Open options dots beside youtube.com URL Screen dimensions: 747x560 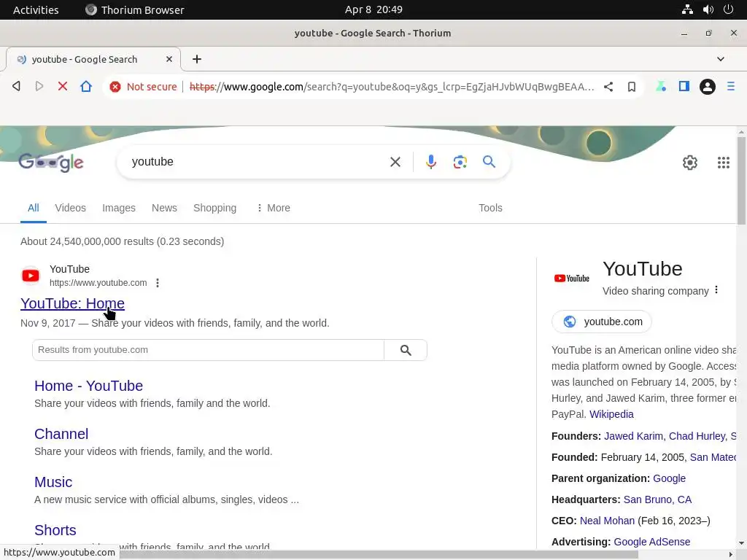(158, 283)
